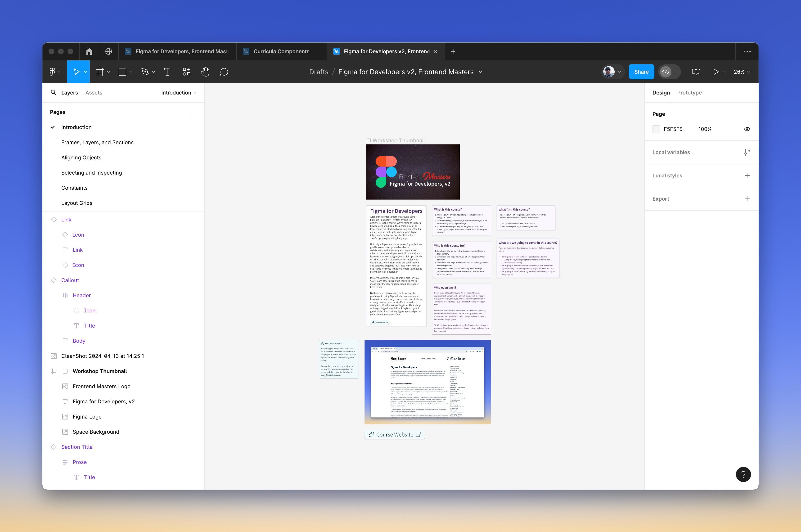
Task: Select the Workshop Thumbnail layer
Action: [100, 371]
